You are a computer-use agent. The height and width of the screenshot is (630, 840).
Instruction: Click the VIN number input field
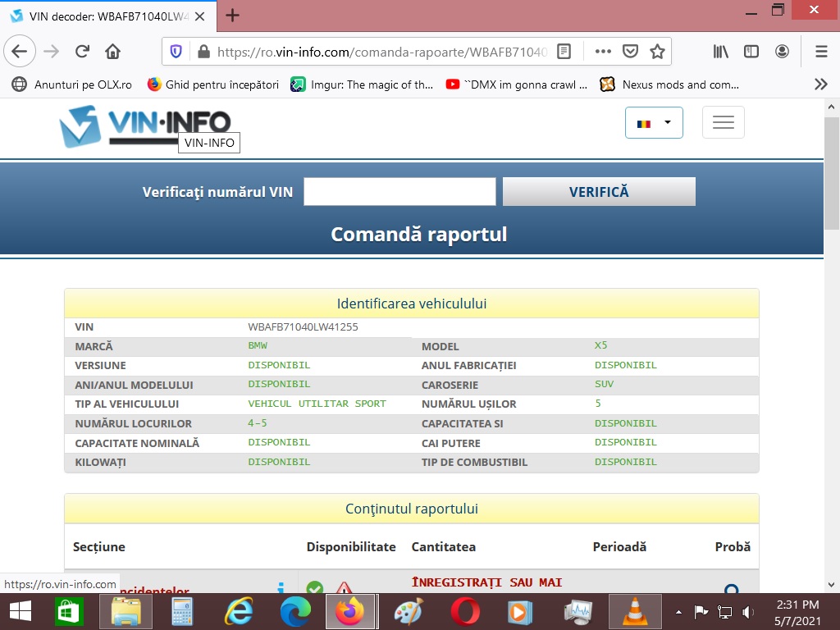point(399,192)
